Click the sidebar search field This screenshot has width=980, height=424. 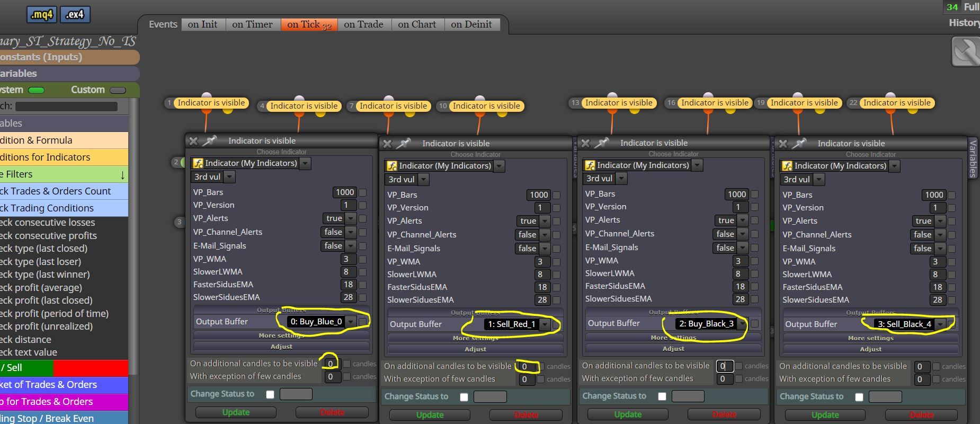66,107
